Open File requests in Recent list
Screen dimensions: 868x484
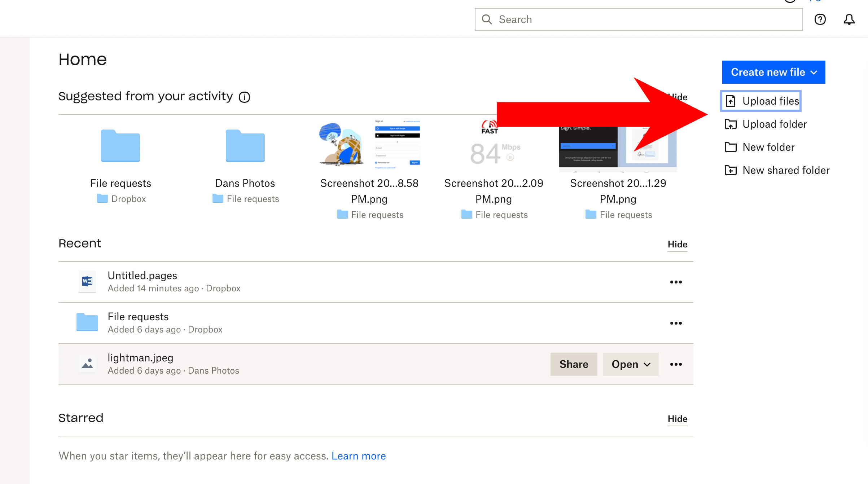pos(138,317)
